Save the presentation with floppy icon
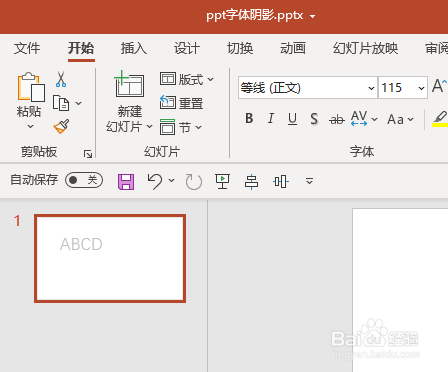Screen dimensions: 448x372 click(126, 182)
